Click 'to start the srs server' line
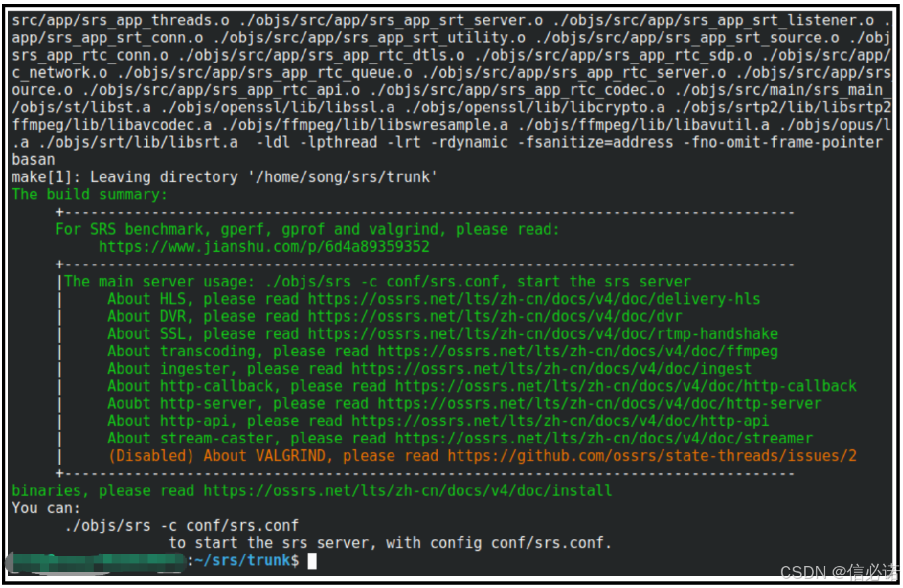Viewport: 903px width, 588px height. tap(390, 543)
